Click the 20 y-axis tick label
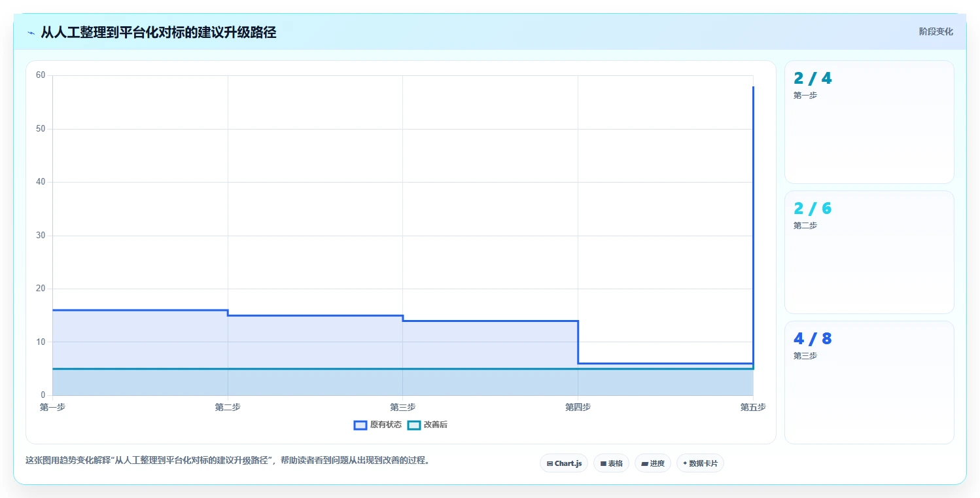This screenshot has width=980, height=498. (x=41, y=289)
